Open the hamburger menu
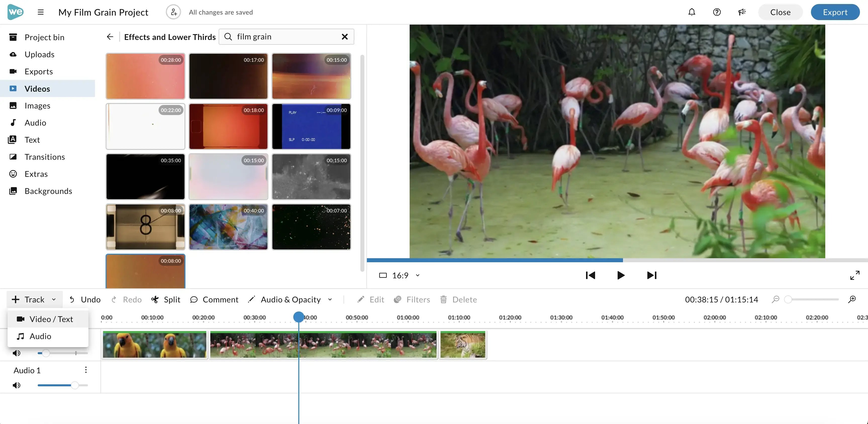Viewport: 868px width, 424px height. 41,12
